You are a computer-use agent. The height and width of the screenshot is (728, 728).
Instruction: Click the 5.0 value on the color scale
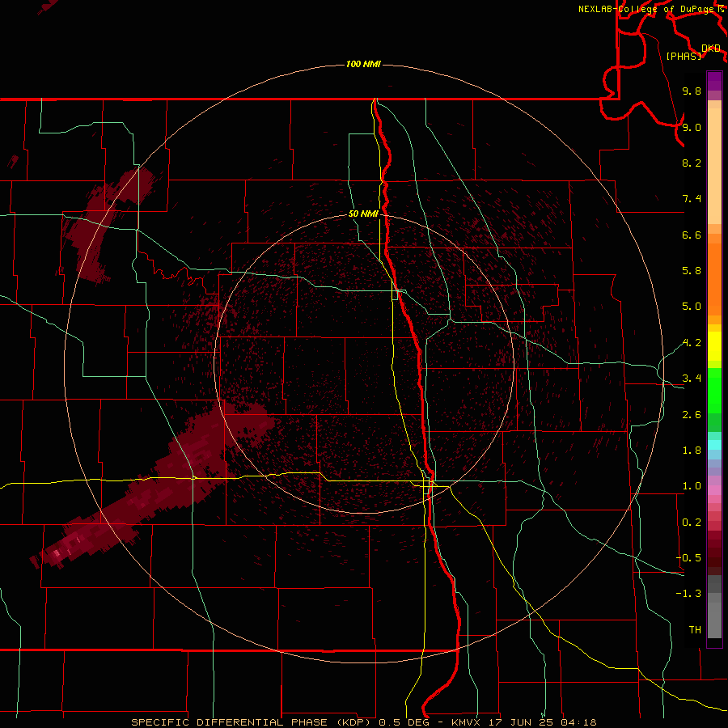692,307
